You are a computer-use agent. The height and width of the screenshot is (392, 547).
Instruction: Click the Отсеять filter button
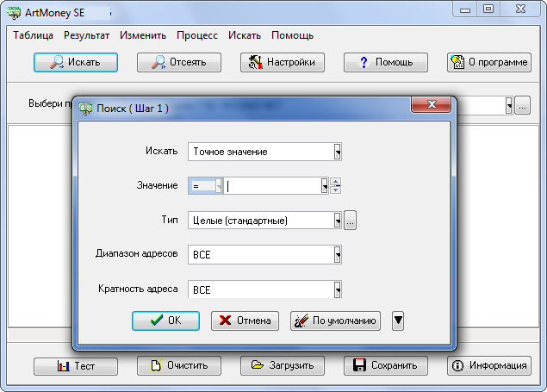click(x=179, y=62)
